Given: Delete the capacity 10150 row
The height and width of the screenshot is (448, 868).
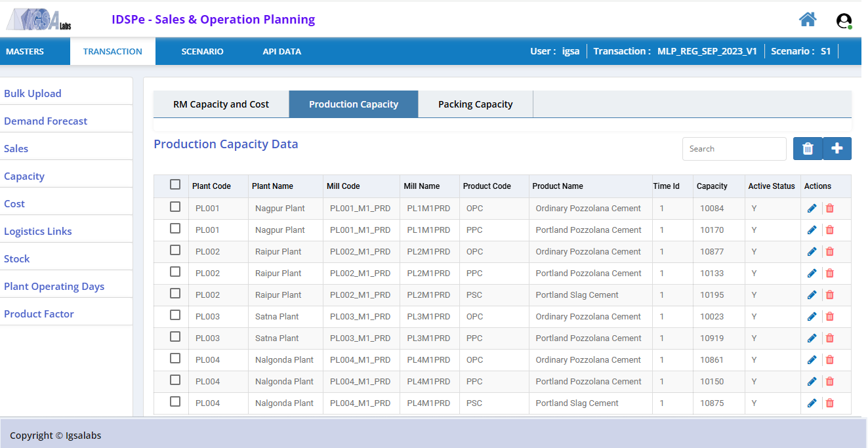Looking at the screenshot, I should point(830,382).
